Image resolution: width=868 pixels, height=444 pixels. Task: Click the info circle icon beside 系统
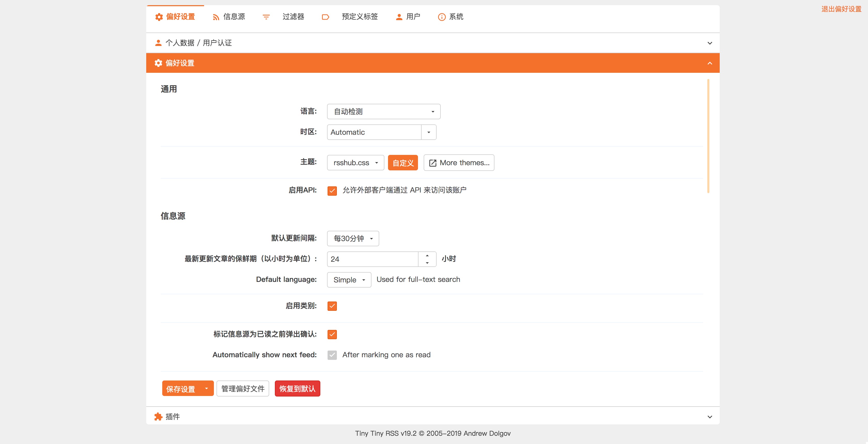(441, 17)
